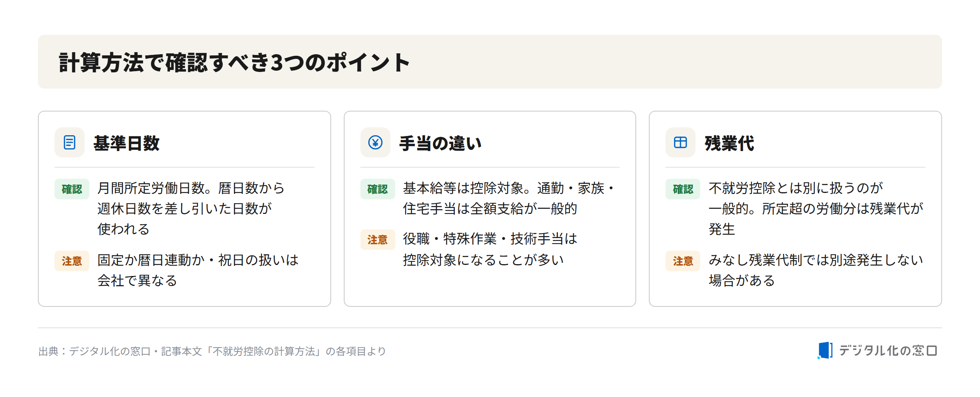Image resolution: width=980 pixels, height=397 pixels.
Task: Click the table grid icon beside 残業代
Action: point(680,142)
